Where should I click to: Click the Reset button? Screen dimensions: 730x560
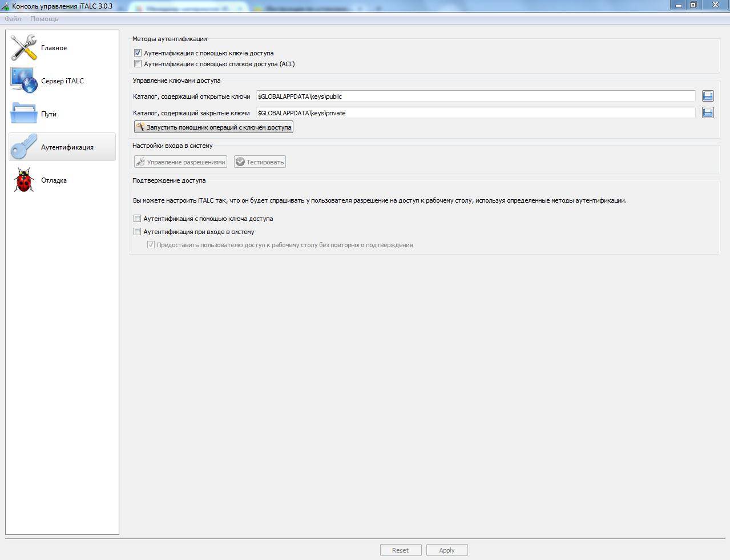(401, 550)
